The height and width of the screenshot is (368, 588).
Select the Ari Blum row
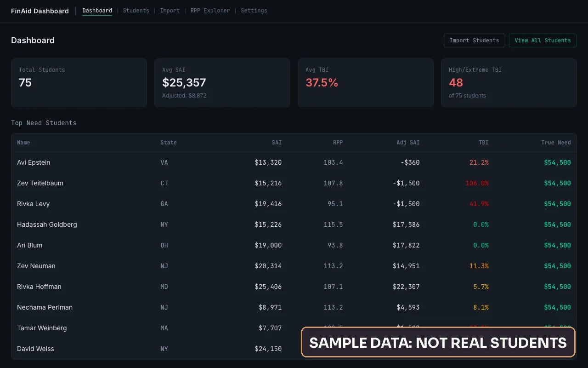click(294, 245)
